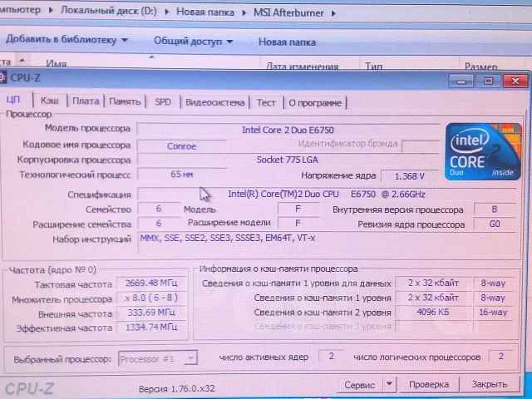This screenshot has height=399, width=532.
Task: Click the Intel Core 2 Duo E6750 model field
Action: point(288,130)
